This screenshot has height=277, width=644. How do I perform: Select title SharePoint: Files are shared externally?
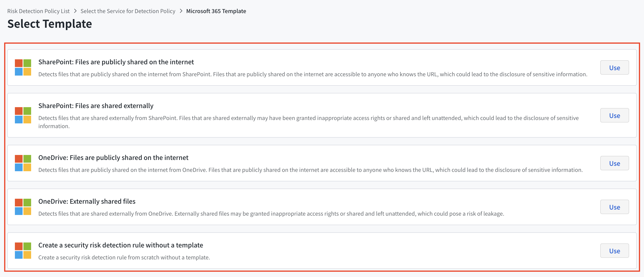point(96,106)
